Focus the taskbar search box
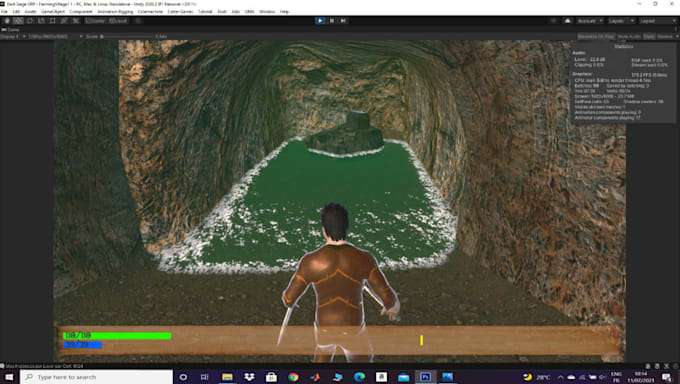 point(96,377)
